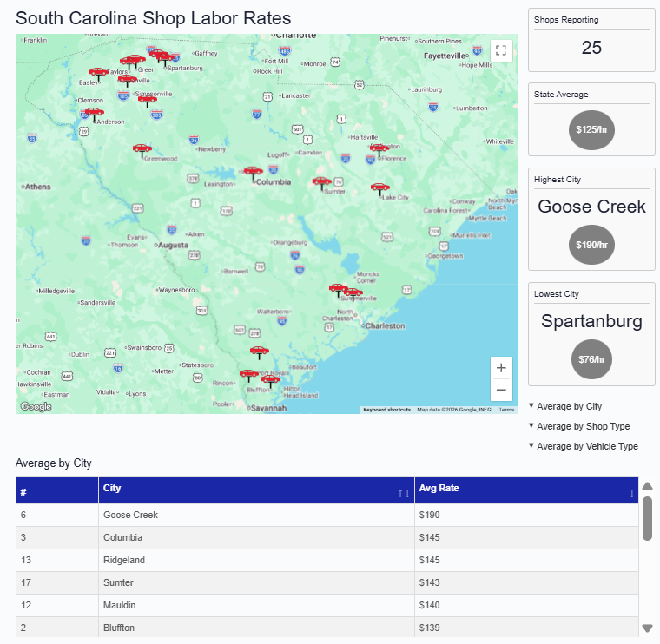Image resolution: width=660 pixels, height=644 pixels.
Task: Select the car marker northwest of Summerville
Action: (x=338, y=290)
